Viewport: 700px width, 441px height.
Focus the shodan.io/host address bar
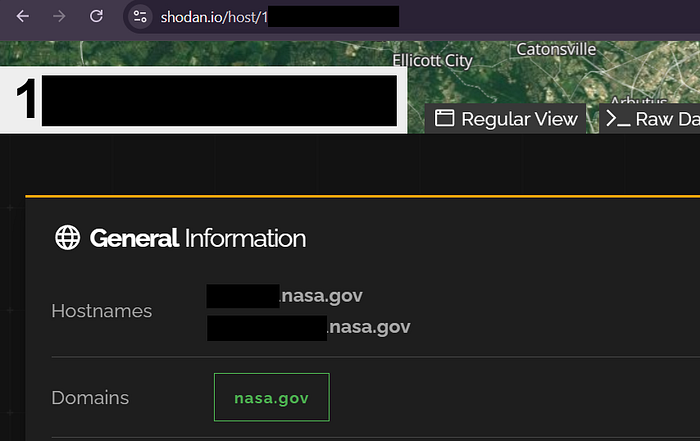pos(280,16)
